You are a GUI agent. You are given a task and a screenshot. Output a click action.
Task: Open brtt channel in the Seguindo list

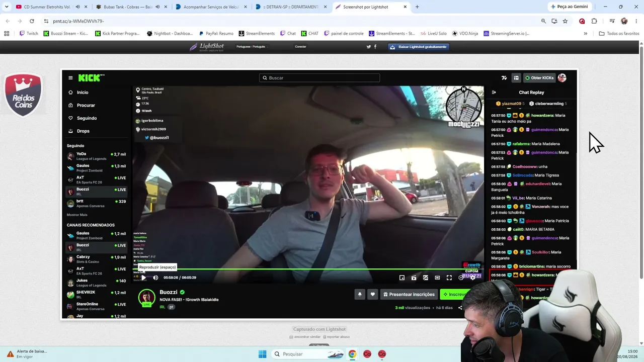pyautogui.click(x=97, y=203)
